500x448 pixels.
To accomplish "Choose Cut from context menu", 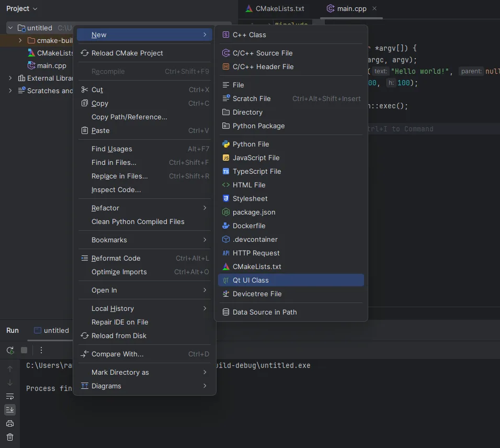I will click(x=144, y=89).
